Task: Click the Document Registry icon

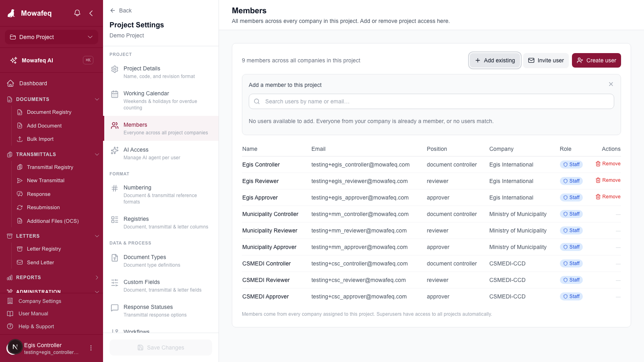Action: coord(20,112)
